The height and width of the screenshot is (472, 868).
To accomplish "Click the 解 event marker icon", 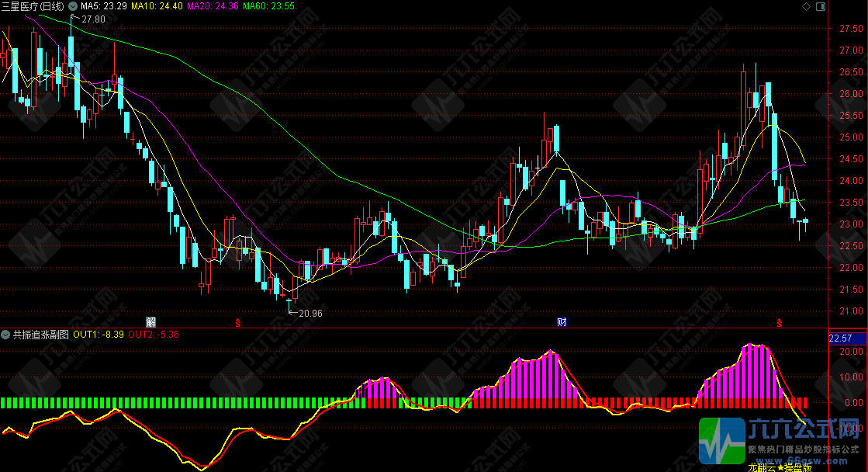I will tap(151, 321).
